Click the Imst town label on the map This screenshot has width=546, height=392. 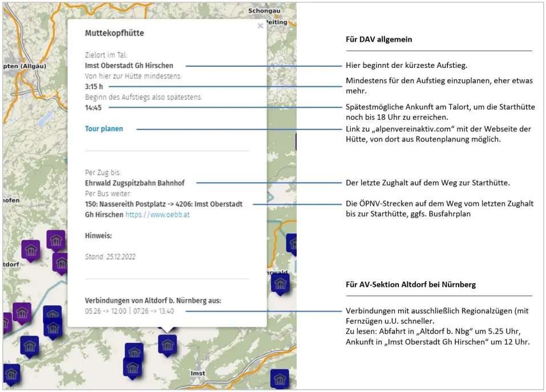pos(197,373)
